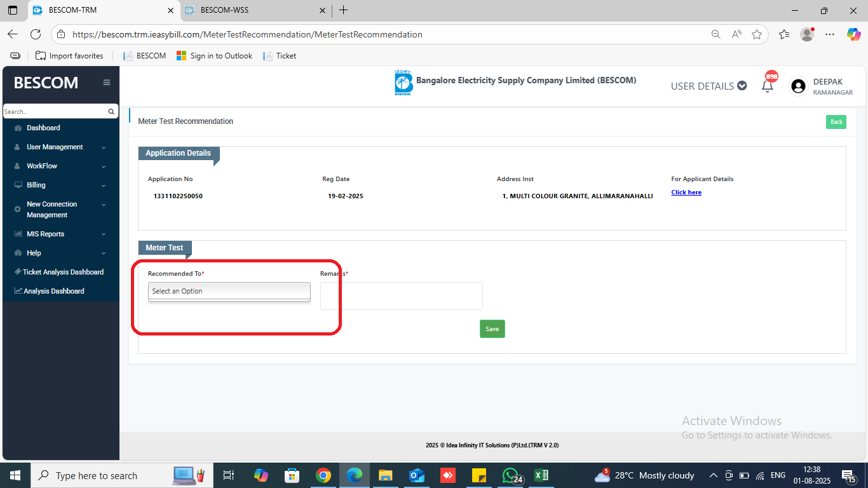Open the BESCOM bookmark in favorites bar
The height and width of the screenshot is (488, 868).
tap(144, 56)
